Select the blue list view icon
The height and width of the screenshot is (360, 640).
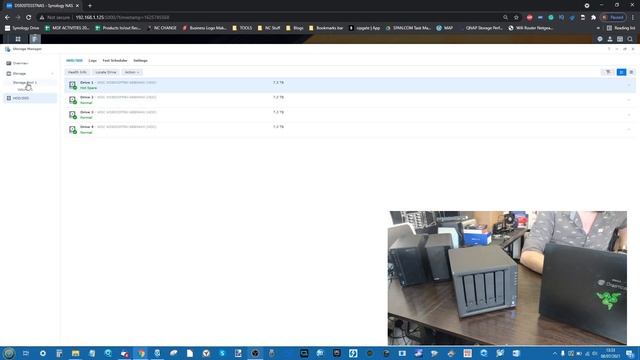click(x=621, y=72)
